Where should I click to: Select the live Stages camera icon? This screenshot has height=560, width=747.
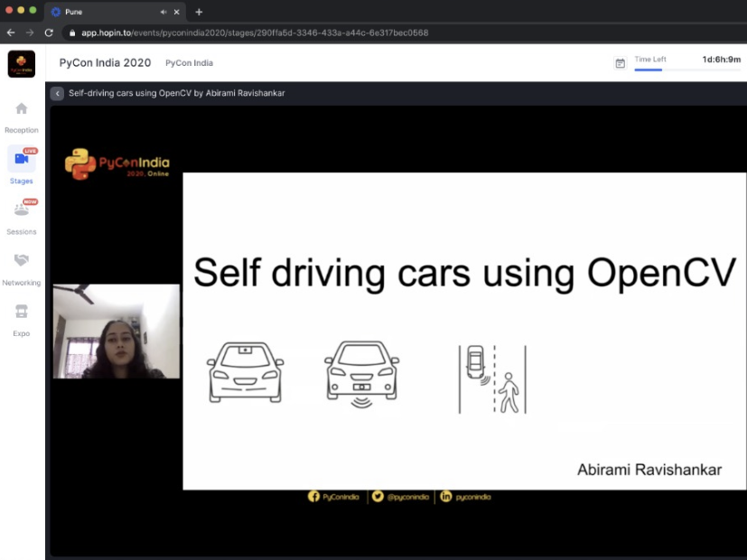click(x=22, y=159)
